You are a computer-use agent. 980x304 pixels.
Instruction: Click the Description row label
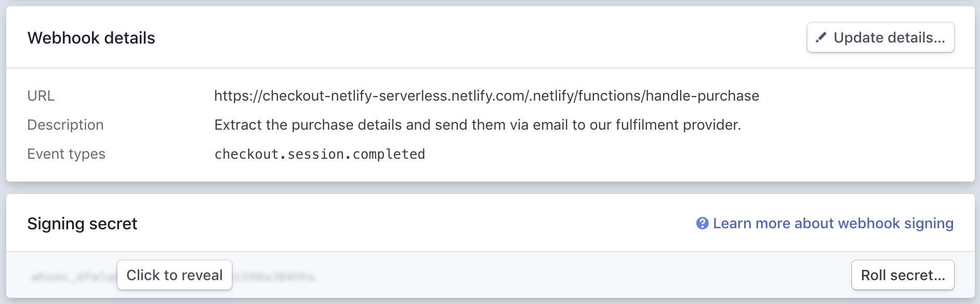(x=65, y=125)
